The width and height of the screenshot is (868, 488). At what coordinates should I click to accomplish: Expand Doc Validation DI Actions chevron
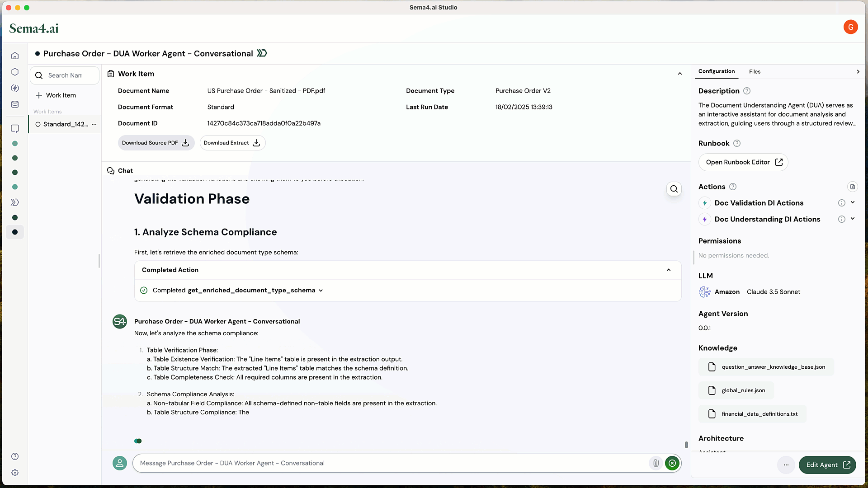point(853,202)
